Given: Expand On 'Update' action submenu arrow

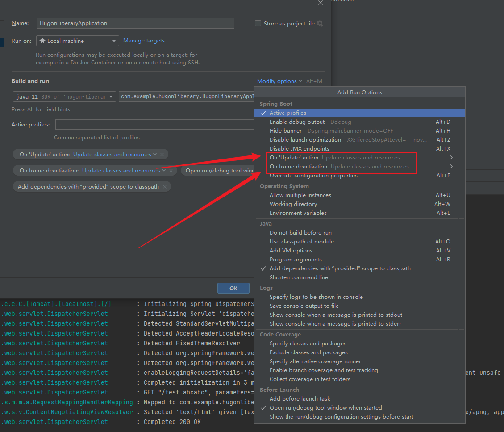Looking at the screenshot, I should click(451, 158).
